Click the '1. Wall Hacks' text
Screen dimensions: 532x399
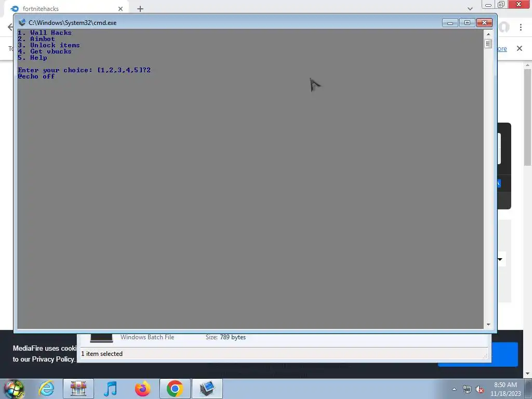click(45, 33)
